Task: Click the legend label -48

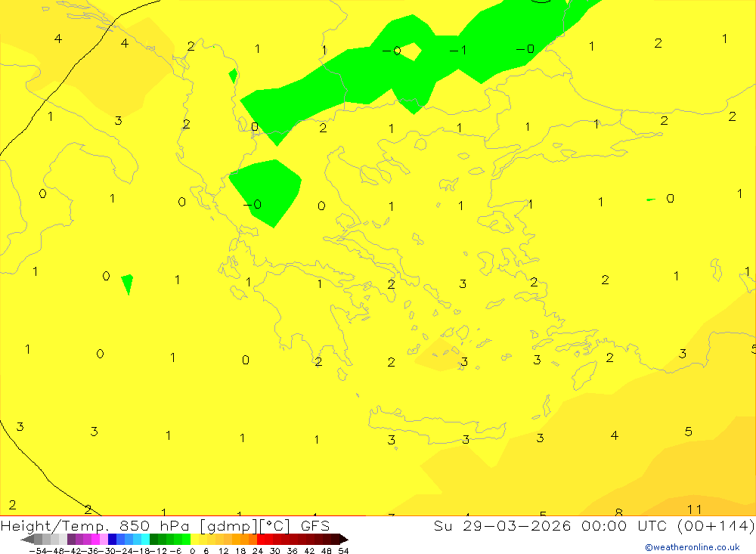Action: pyautogui.click(x=56, y=551)
